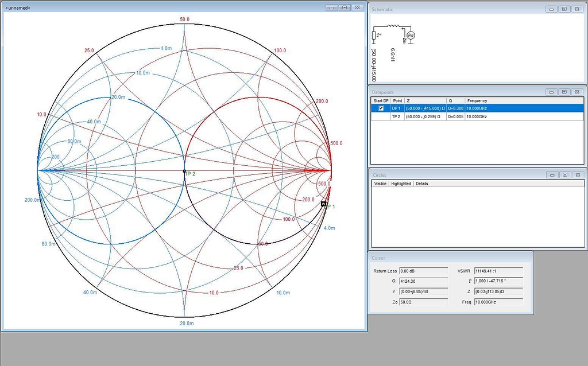This screenshot has height=366, width=588.
Task: Click the AC source symbol in the schematic
Action: 411,36
